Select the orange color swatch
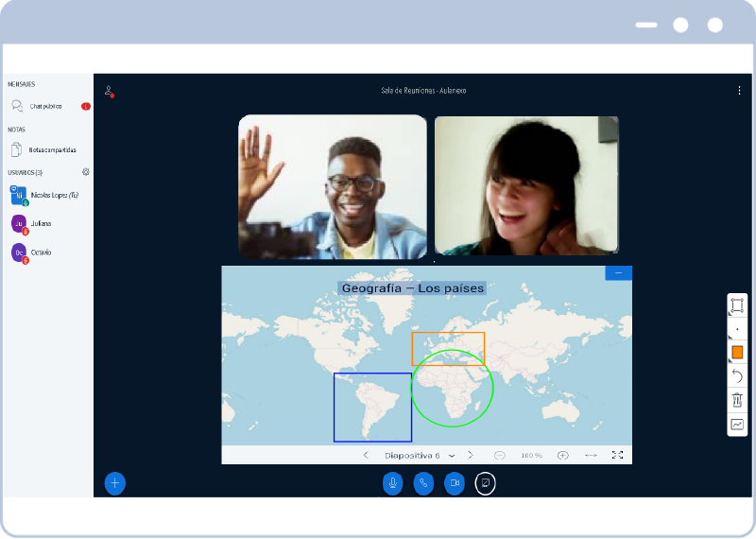This screenshot has height=539, width=756. pos(737,352)
